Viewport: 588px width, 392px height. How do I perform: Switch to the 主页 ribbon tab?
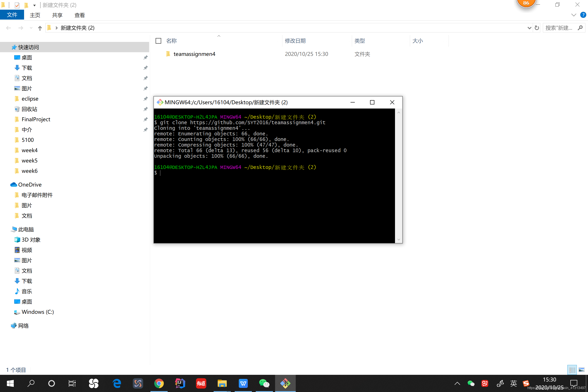35,15
